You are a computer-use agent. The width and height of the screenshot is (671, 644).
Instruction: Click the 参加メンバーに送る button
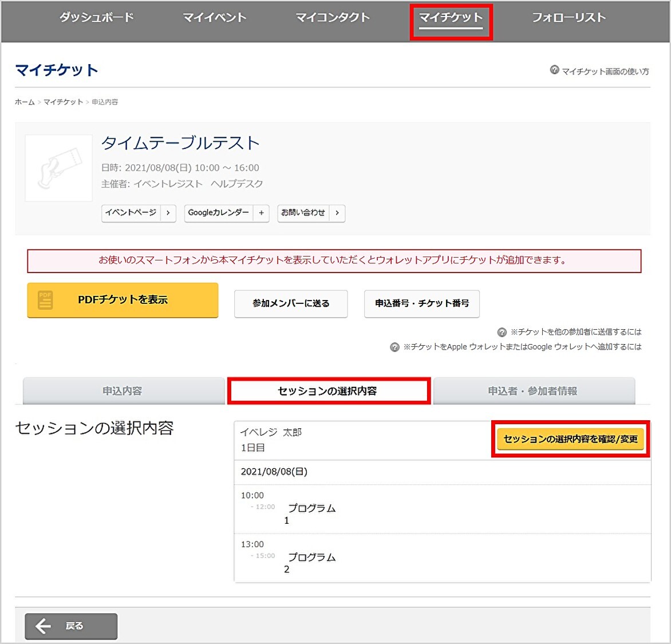tap(291, 304)
